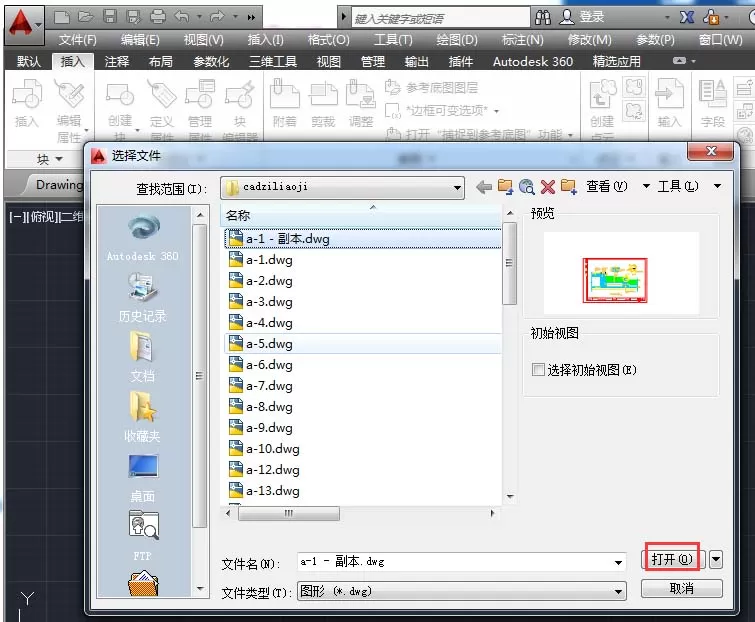Switch to the Autodesk 360 ribbon tab

[533, 62]
